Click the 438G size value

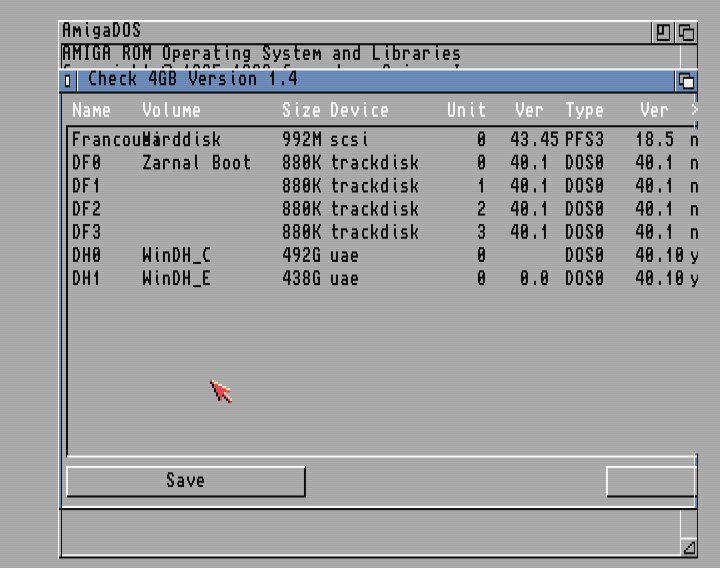click(302, 278)
